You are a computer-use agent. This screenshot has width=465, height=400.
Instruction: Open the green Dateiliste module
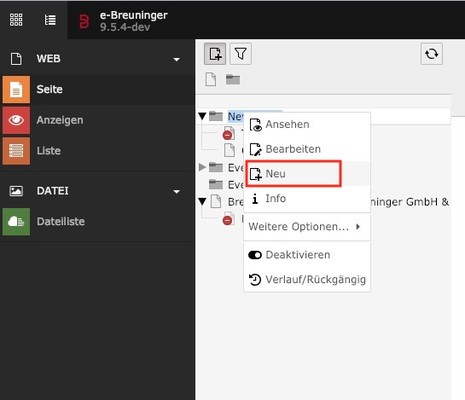97,222
